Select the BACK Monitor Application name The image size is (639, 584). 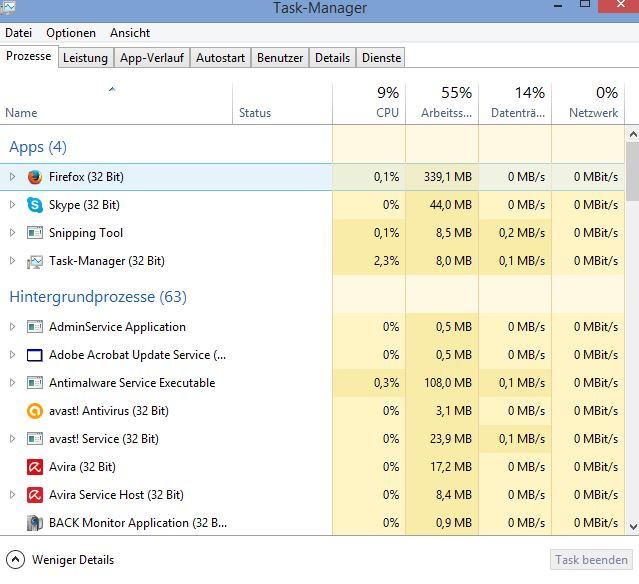pos(138,523)
